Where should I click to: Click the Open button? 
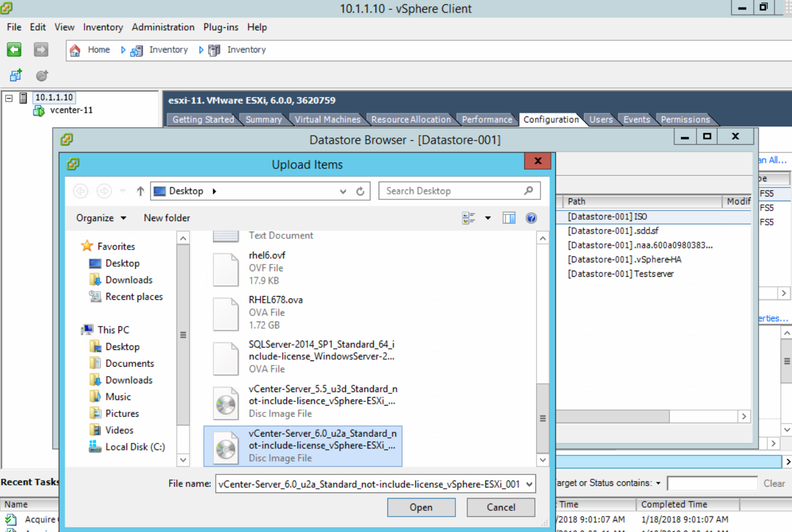pyautogui.click(x=421, y=507)
